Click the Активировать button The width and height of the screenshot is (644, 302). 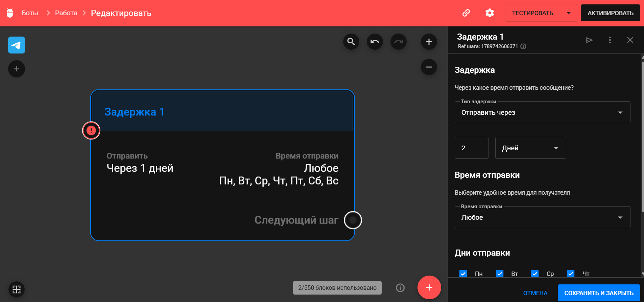point(611,13)
